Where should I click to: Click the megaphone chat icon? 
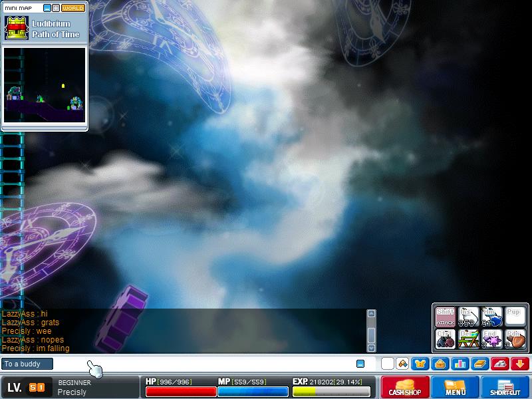pyautogui.click(x=403, y=364)
